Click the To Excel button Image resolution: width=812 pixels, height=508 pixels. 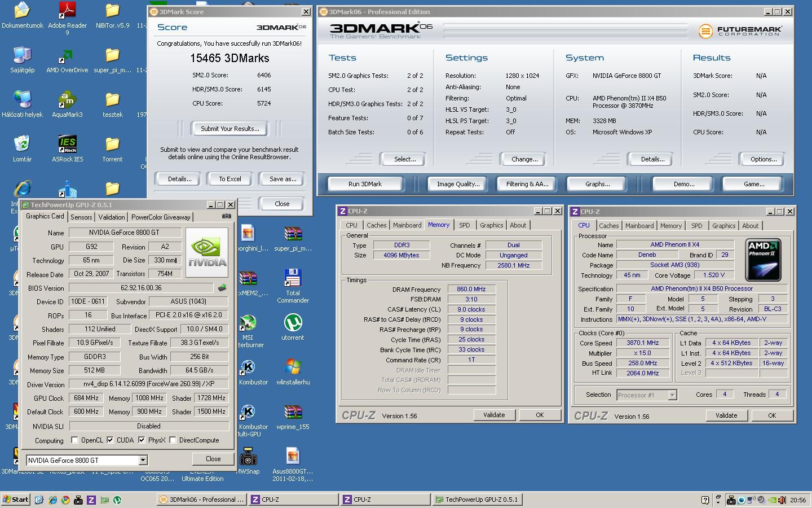(x=230, y=179)
